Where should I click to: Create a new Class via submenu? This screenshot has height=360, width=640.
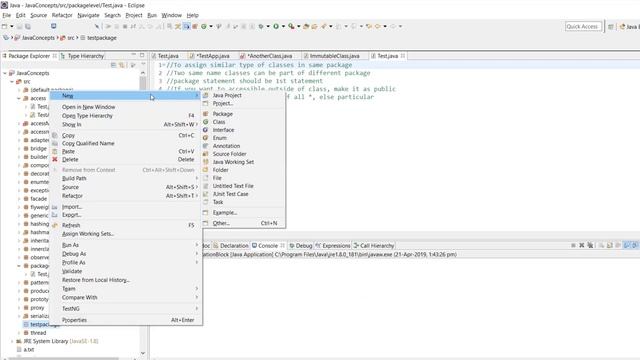[219, 122]
